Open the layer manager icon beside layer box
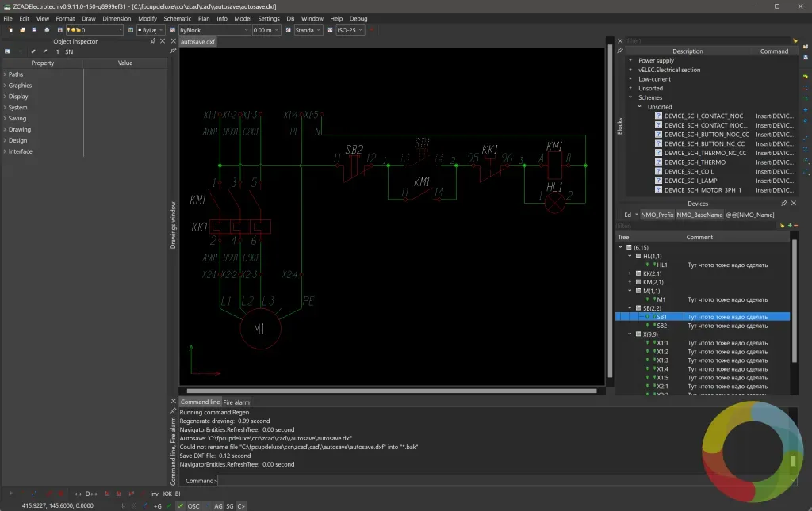 click(60, 30)
